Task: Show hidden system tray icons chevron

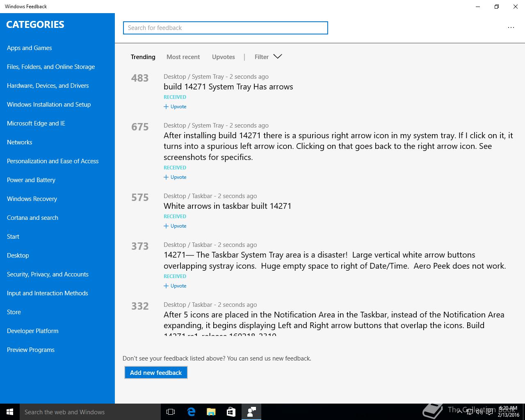Action: pos(460,412)
